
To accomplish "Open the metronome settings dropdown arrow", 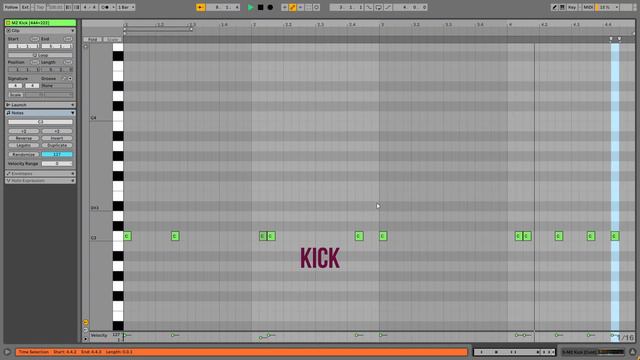I will pos(113,7).
